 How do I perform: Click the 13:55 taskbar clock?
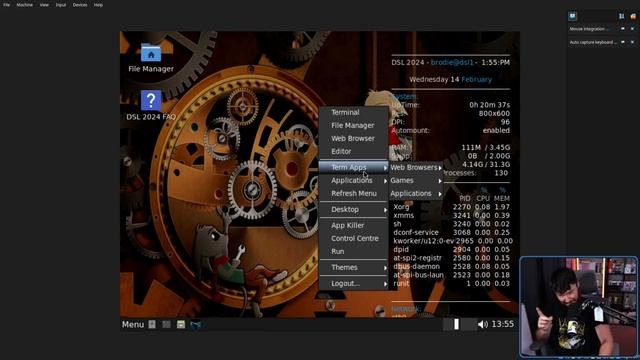502,324
